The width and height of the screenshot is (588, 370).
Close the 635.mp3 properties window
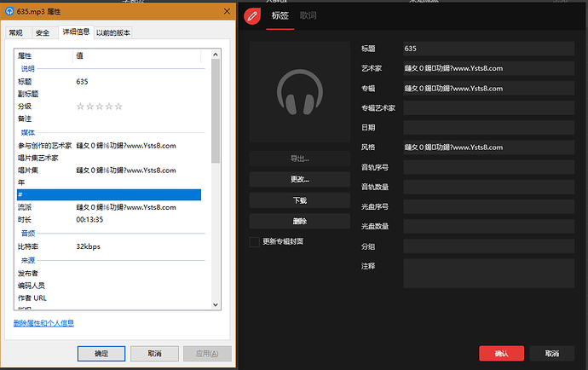(226, 10)
